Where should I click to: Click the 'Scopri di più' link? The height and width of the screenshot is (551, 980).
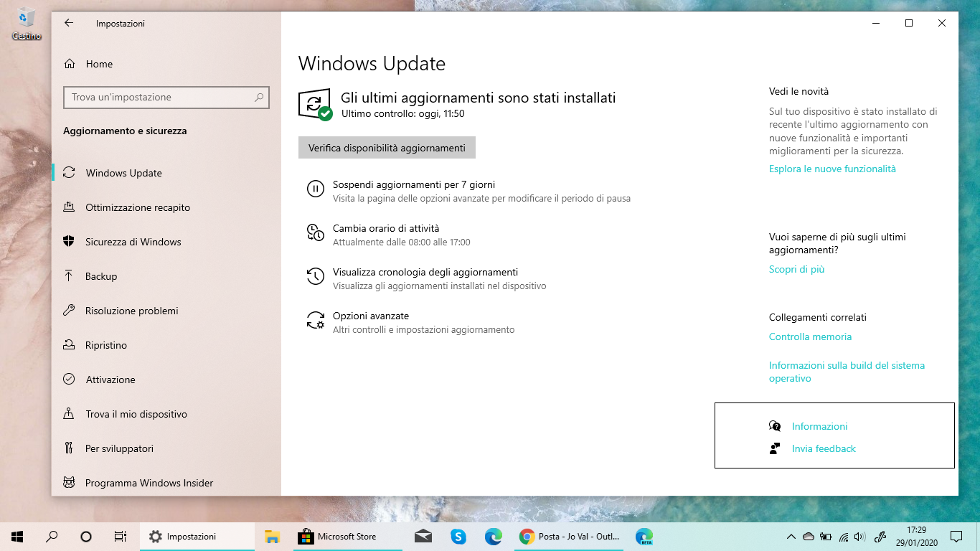tap(796, 270)
